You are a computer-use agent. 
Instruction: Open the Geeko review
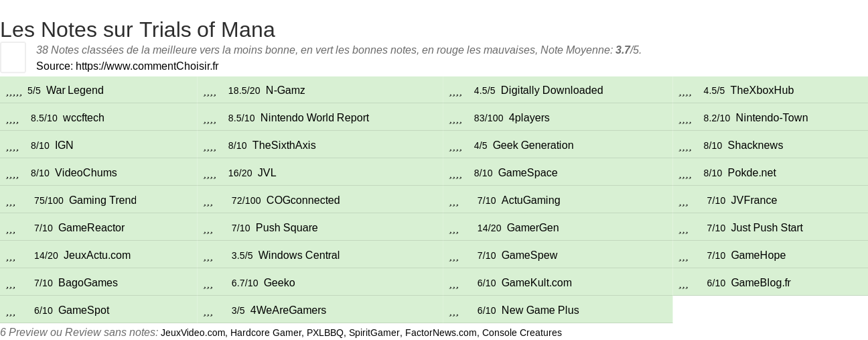pyautogui.click(x=279, y=283)
